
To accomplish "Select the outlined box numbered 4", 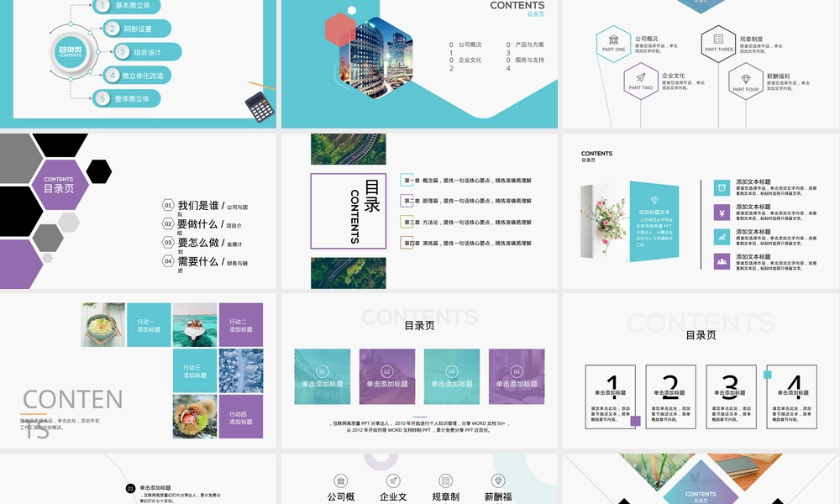I will click(792, 396).
